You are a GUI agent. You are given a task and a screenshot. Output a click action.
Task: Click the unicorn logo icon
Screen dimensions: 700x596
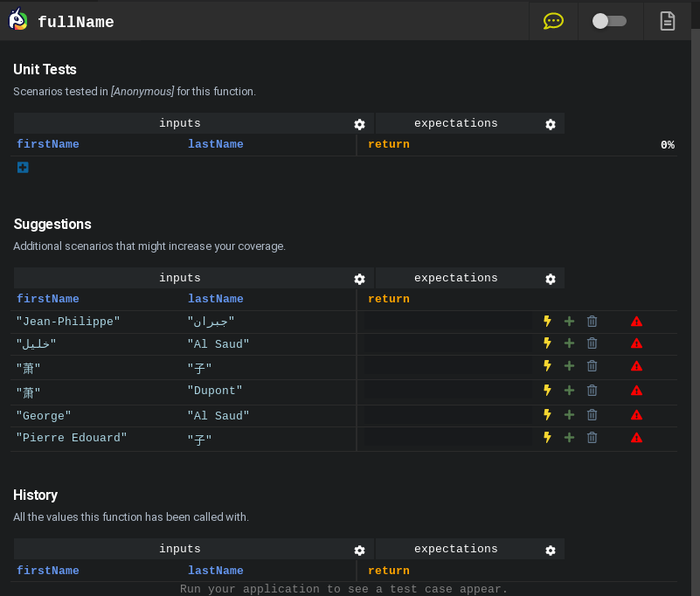pyautogui.click(x=17, y=21)
